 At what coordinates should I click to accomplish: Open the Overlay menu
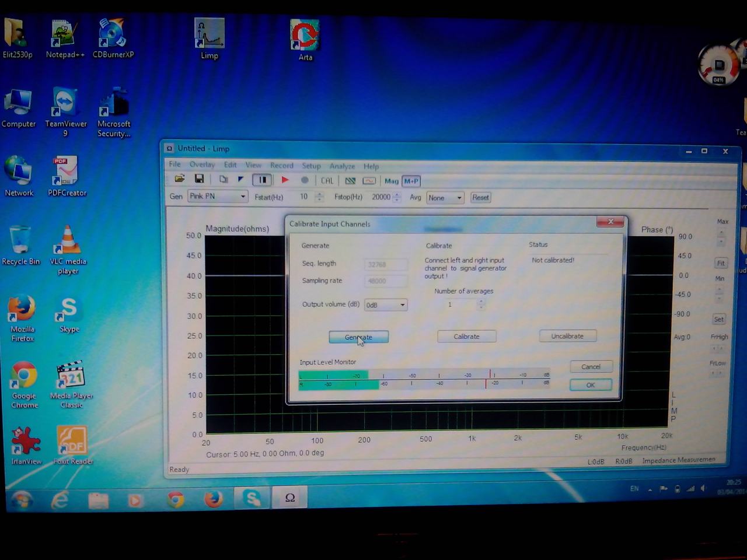tap(202, 164)
